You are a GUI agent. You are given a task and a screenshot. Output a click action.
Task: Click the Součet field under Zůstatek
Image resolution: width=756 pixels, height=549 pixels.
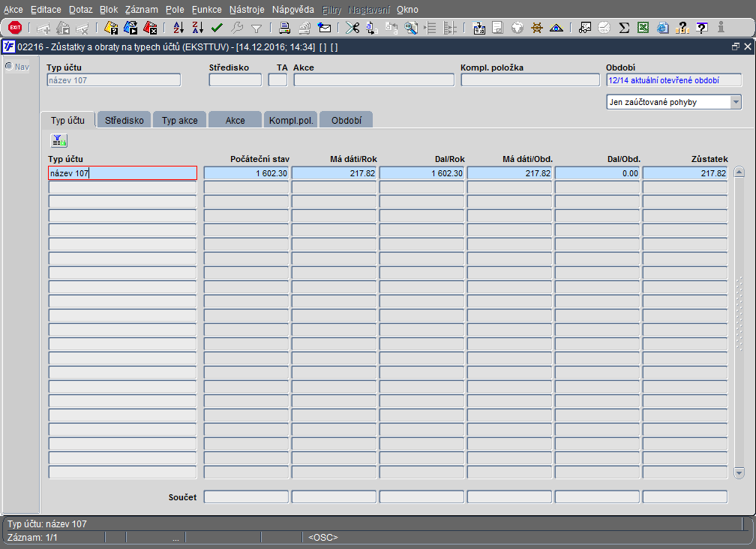click(685, 496)
